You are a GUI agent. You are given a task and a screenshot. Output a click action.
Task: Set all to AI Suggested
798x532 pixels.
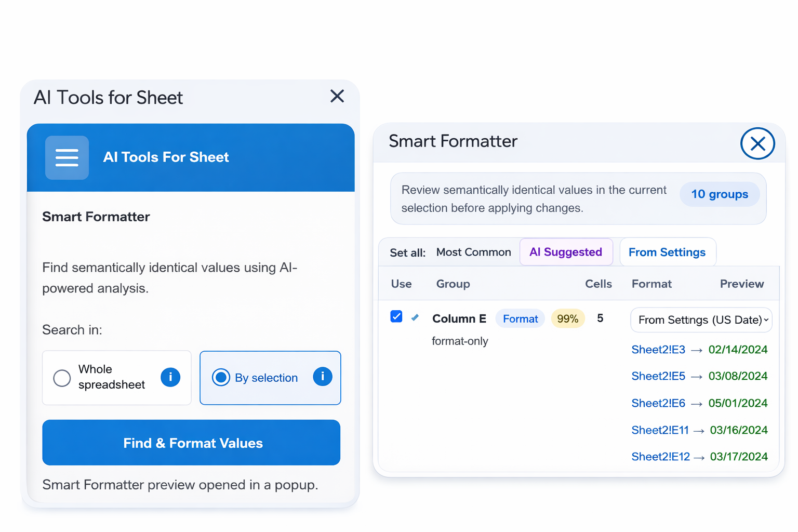click(x=566, y=252)
